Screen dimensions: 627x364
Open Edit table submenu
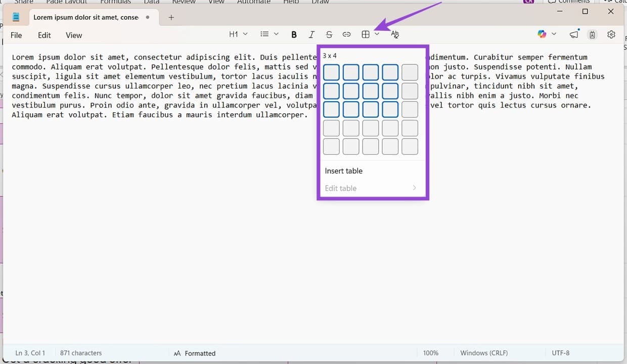[x=340, y=188]
